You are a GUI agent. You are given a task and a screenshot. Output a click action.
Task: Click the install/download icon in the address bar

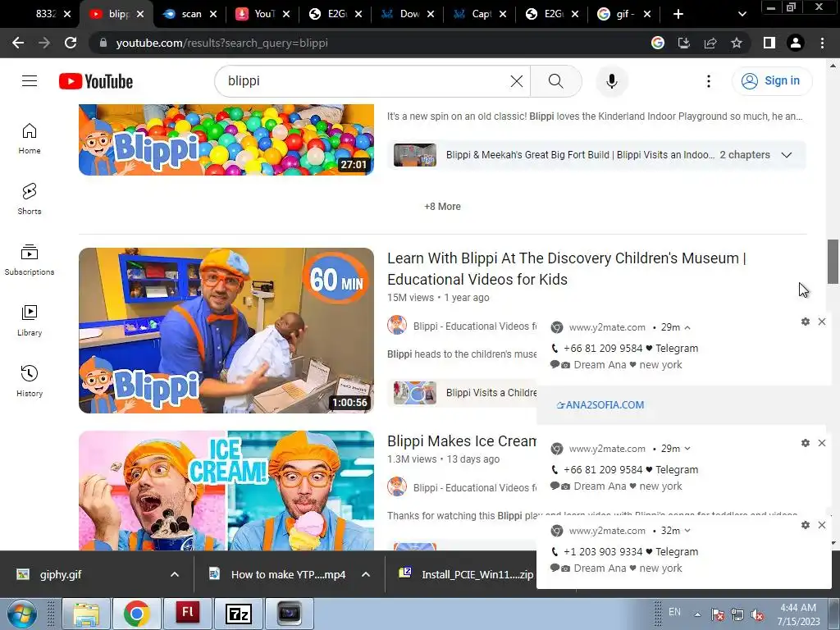coord(684,43)
